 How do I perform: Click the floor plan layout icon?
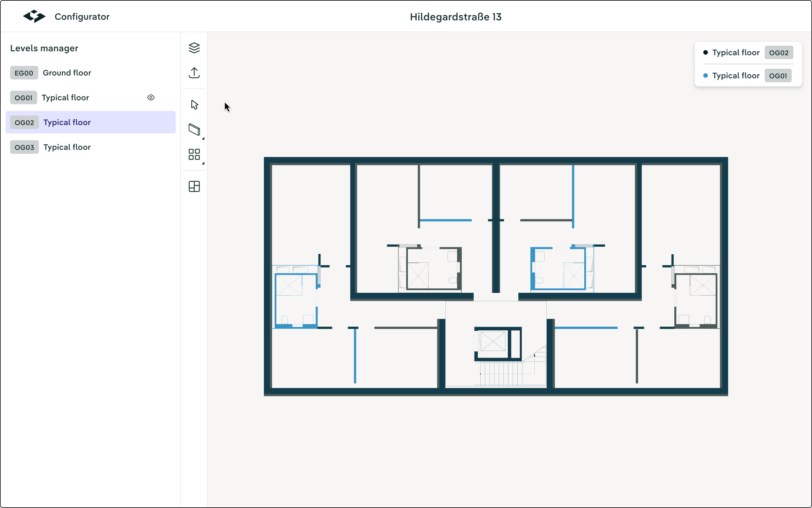click(x=194, y=186)
